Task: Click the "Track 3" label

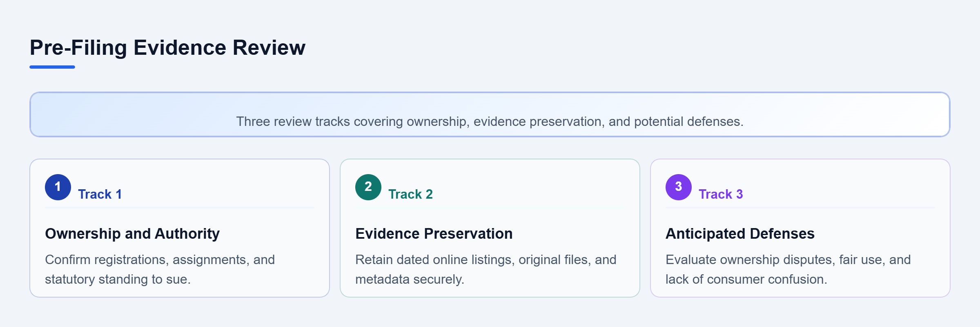Action: [x=721, y=194]
